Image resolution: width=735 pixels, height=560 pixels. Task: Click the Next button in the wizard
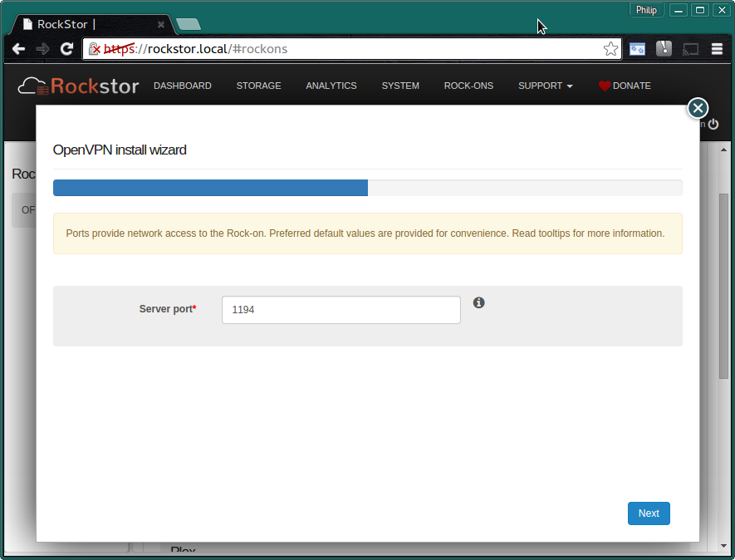[649, 513]
